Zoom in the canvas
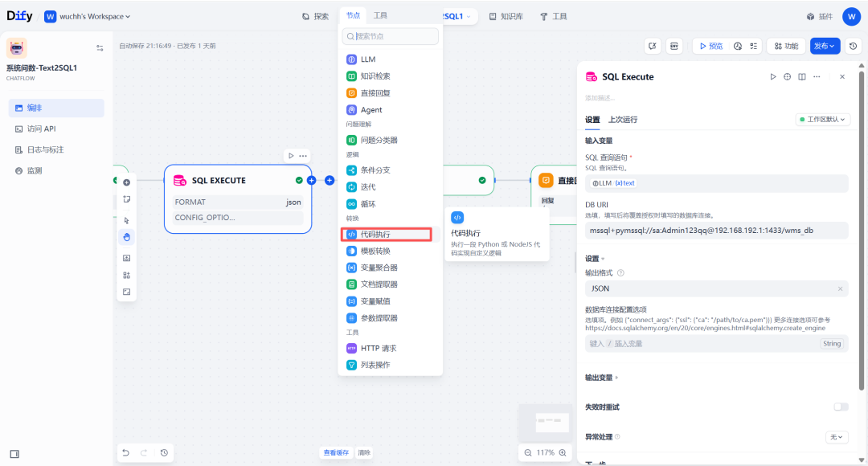The height and width of the screenshot is (466, 868). click(563, 452)
